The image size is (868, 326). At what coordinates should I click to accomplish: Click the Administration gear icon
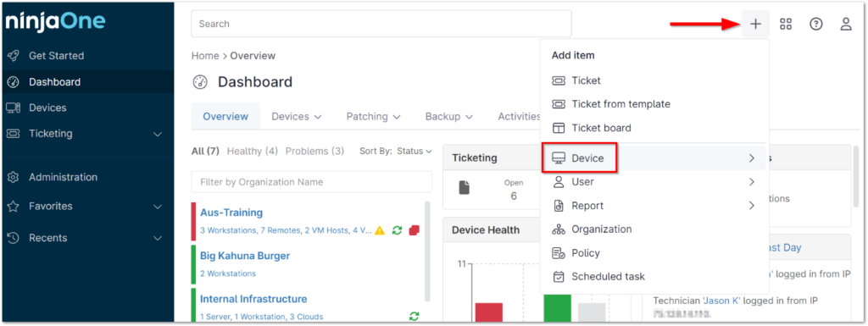[x=14, y=177]
